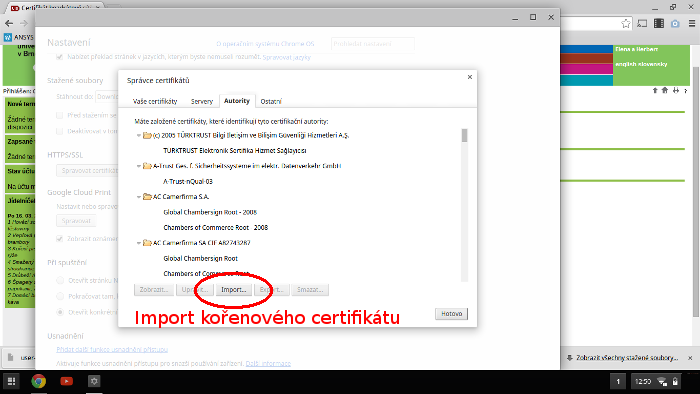
Task: Open Chrome from the shelf
Action: (38, 381)
